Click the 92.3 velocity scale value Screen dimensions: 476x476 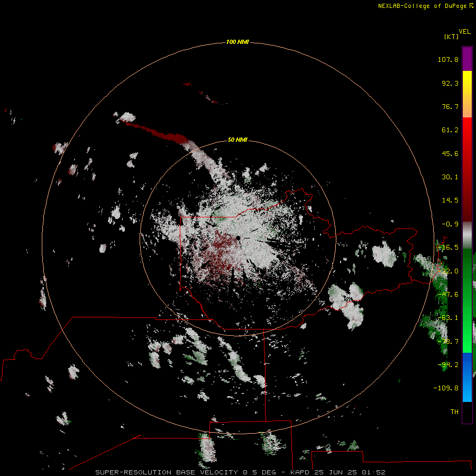[x=450, y=83]
